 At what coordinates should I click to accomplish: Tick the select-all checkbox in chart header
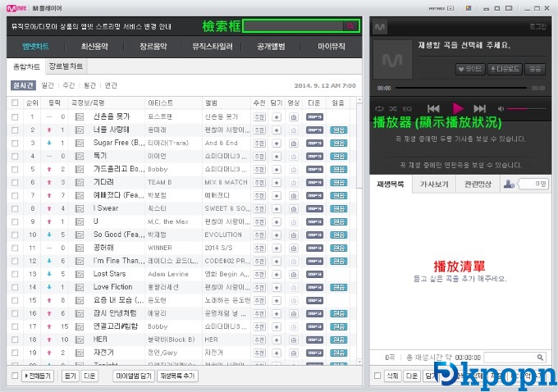[15, 103]
